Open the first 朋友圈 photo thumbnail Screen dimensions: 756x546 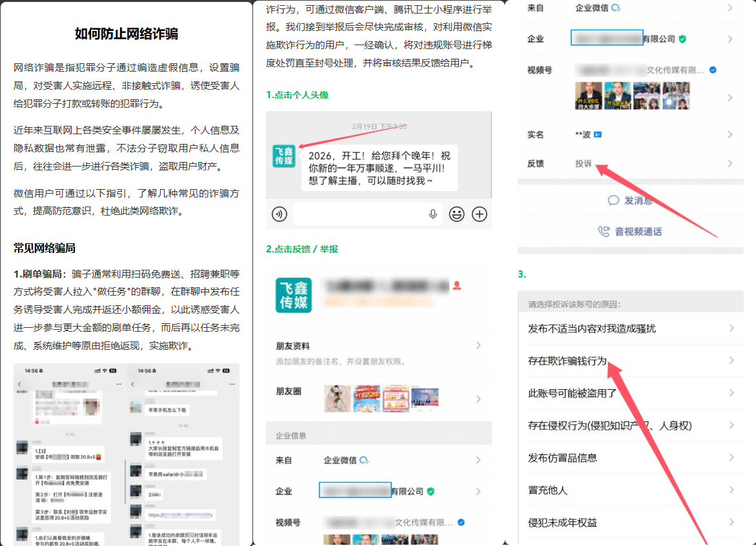coord(338,399)
